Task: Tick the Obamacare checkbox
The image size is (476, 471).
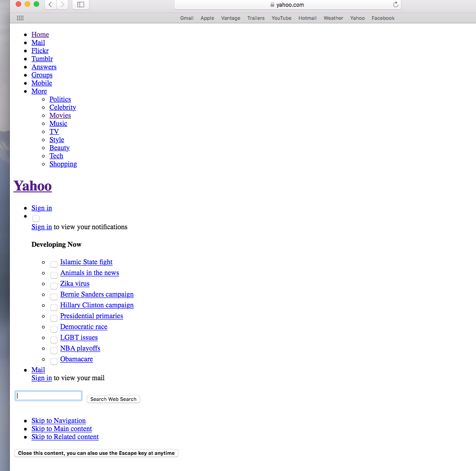Action: tap(54, 361)
